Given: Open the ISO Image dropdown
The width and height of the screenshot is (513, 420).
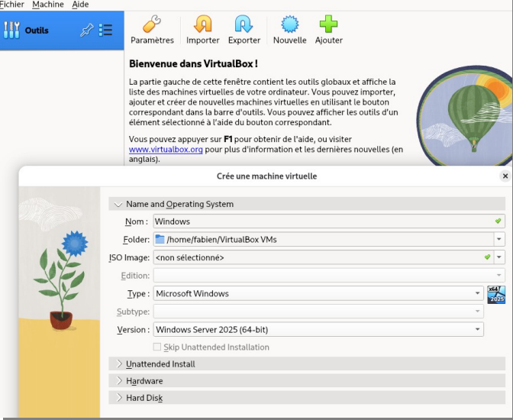Looking at the screenshot, I should point(499,258).
